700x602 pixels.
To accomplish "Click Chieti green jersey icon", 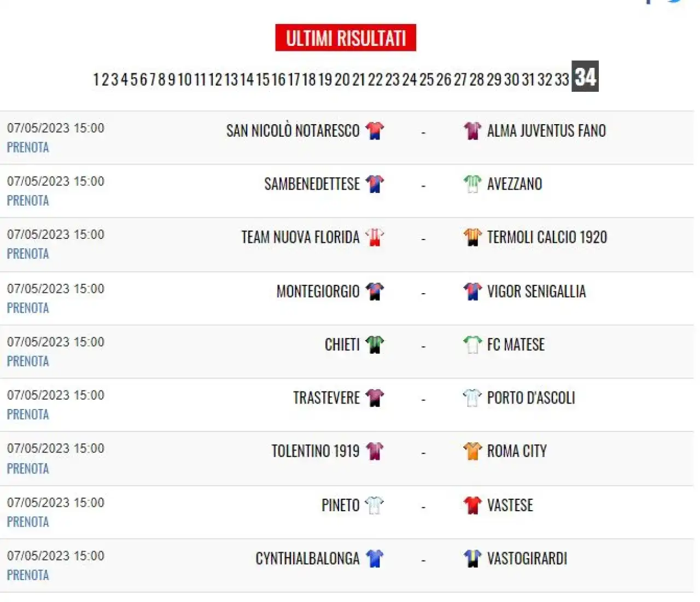I will click(x=375, y=344).
